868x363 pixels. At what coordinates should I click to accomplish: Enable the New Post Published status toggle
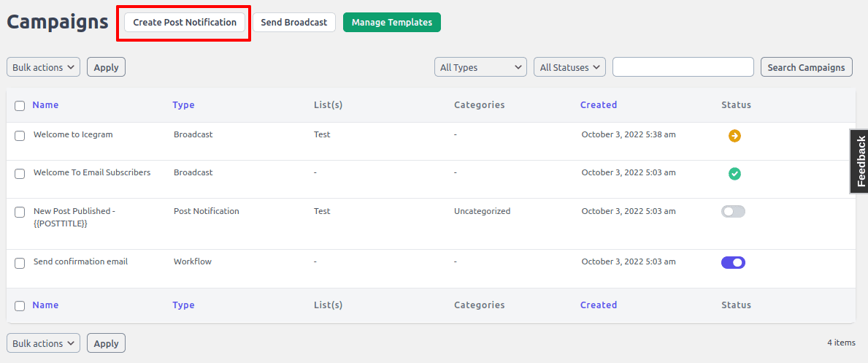pos(733,211)
